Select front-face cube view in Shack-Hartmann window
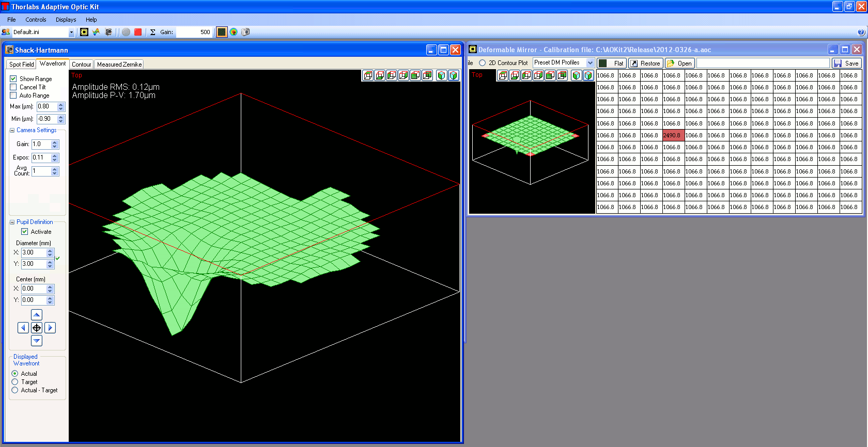The height and width of the screenshot is (447, 868). pos(415,75)
